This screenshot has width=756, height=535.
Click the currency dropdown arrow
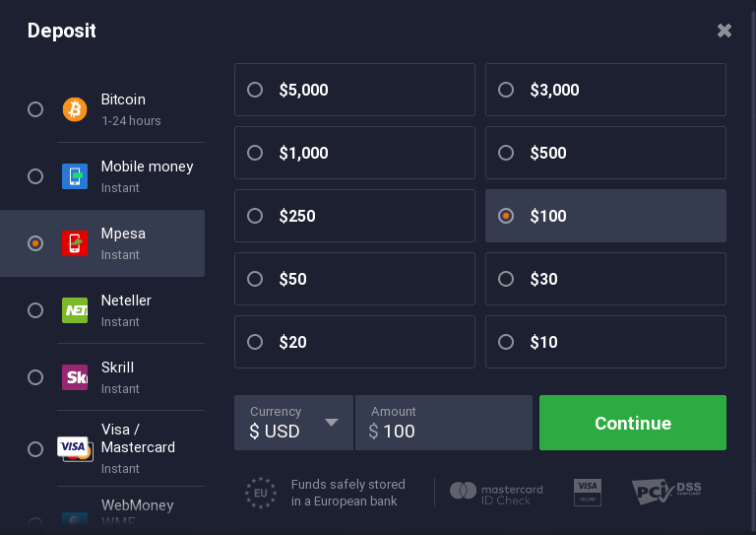tap(332, 423)
